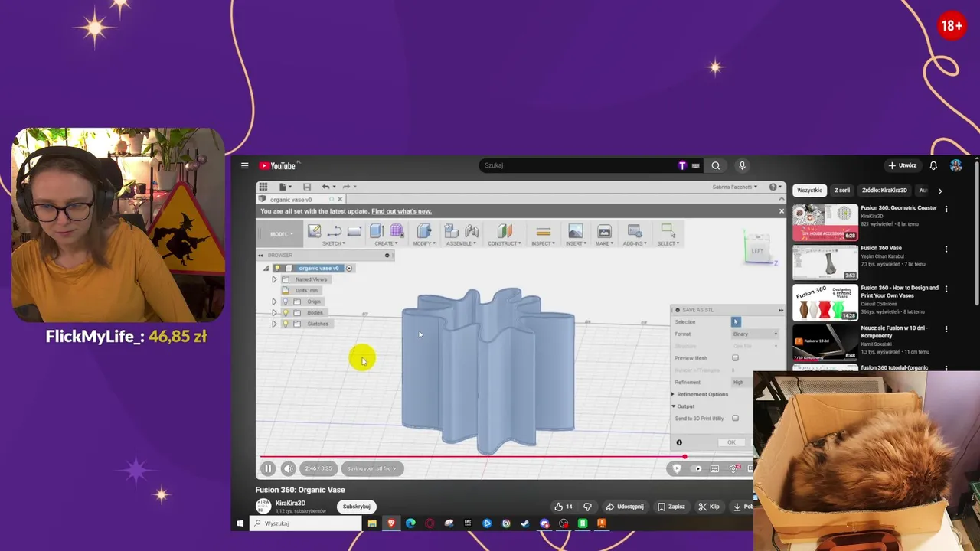The image size is (980, 551).
Task: Start voice search with microphone icon
Action: coord(742,165)
